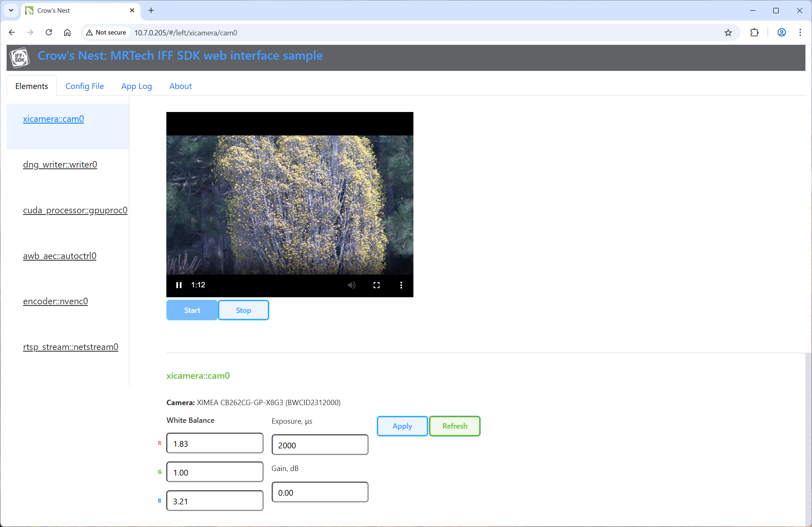Open browser extensions puzzle icon
812x527 pixels.
coord(754,33)
